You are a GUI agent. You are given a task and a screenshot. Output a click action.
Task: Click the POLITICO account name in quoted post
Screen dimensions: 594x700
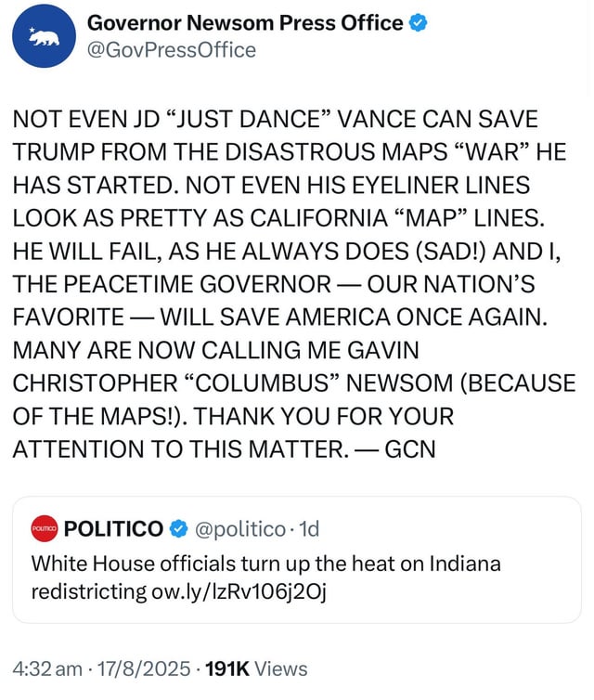(114, 528)
